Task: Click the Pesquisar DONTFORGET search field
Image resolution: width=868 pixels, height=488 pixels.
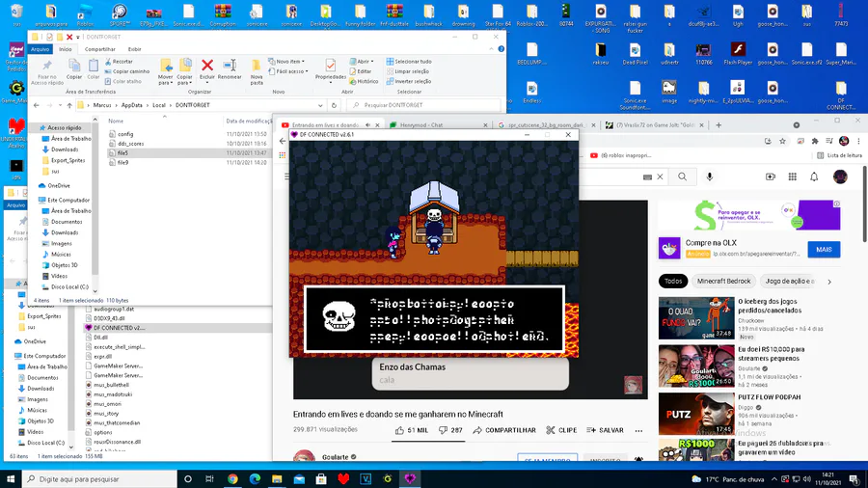Action: (423, 105)
